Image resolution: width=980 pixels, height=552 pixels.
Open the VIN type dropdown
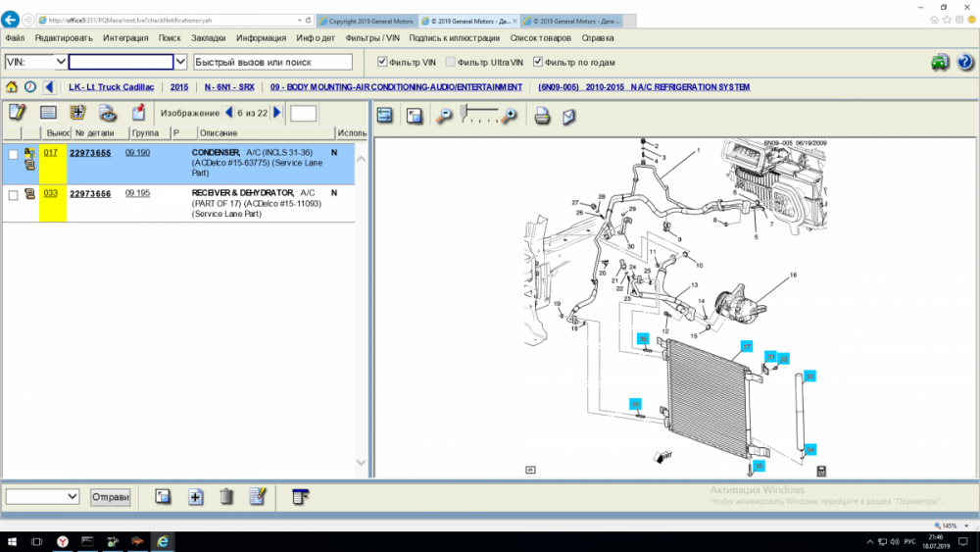point(60,62)
